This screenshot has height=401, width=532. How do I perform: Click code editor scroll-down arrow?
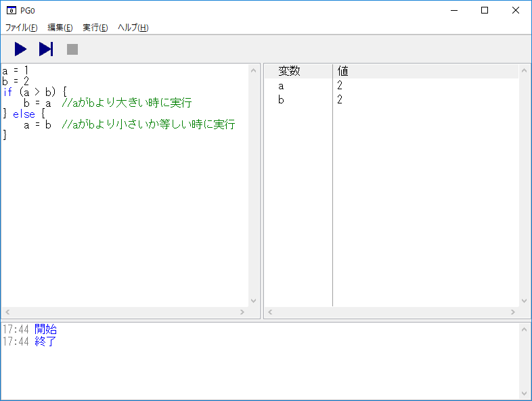tap(253, 301)
